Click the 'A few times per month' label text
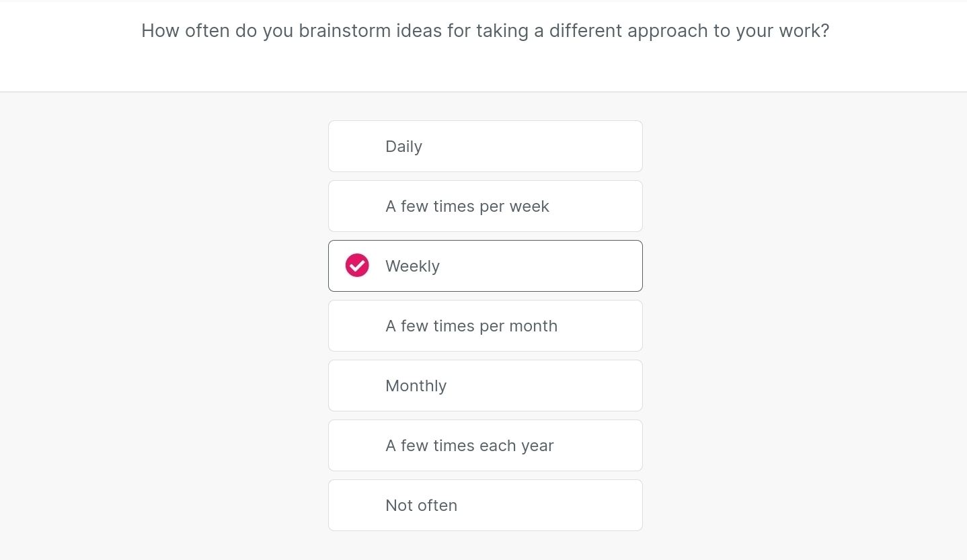The height and width of the screenshot is (560, 967). point(471,326)
